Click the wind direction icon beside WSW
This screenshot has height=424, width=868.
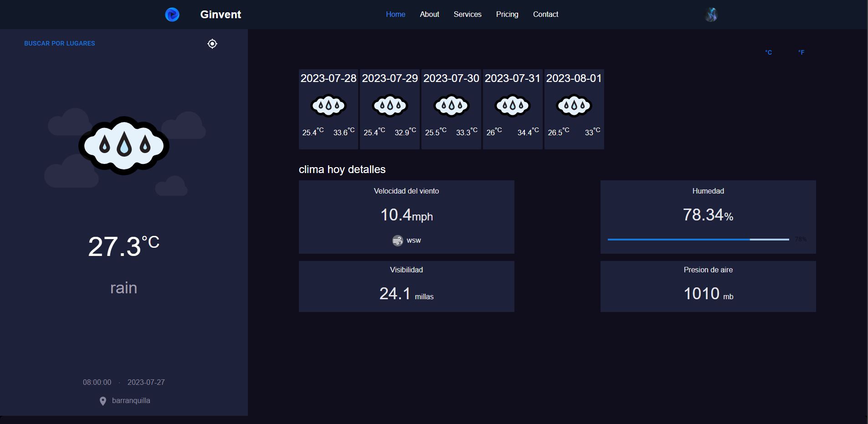click(x=398, y=240)
